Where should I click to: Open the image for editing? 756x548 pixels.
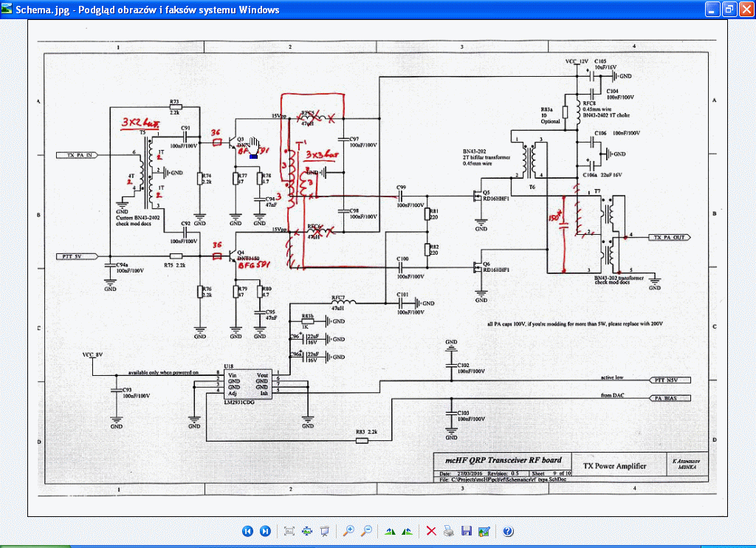pyautogui.click(x=484, y=531)
